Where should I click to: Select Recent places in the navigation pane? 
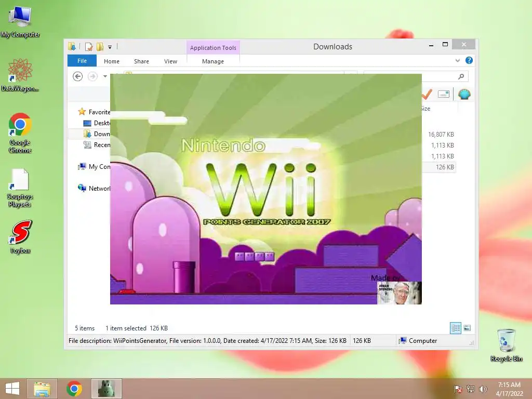96,145
